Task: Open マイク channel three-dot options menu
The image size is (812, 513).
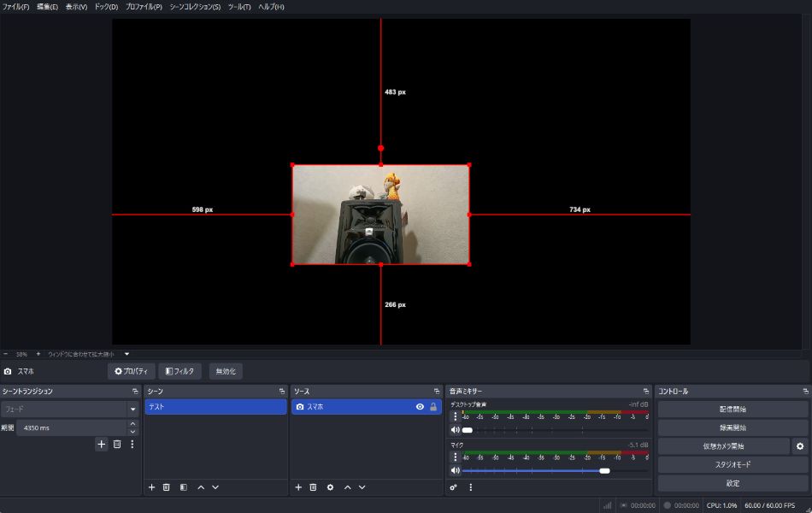Action: pos(455,457)
